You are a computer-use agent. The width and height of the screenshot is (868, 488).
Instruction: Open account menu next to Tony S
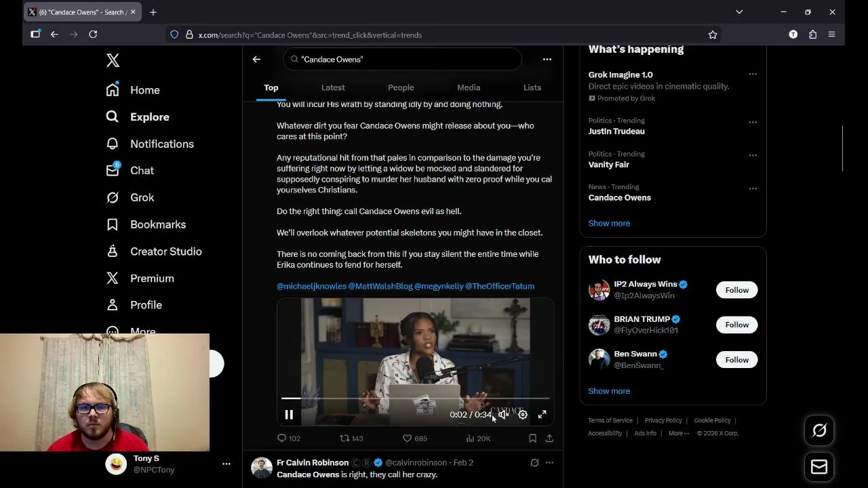point(226,464)
